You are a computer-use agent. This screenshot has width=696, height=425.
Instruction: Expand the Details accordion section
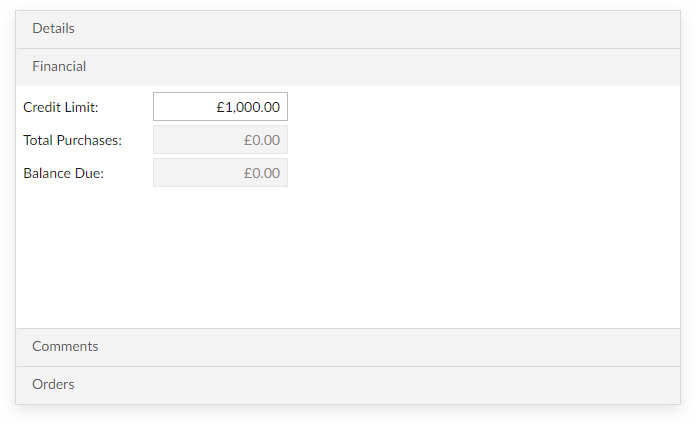click(348, 29)
